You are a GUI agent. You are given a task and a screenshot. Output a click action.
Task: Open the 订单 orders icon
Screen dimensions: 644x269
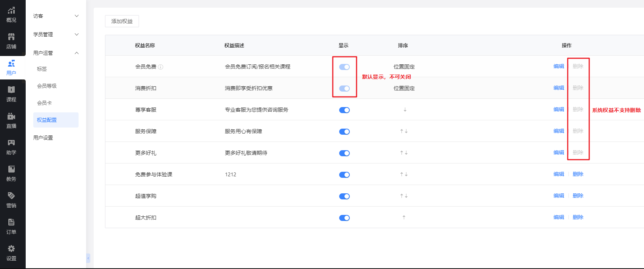point(11,222)
